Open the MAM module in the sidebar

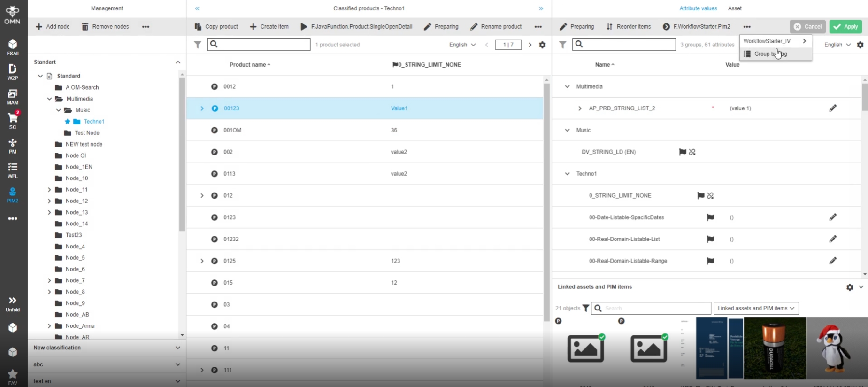13,97
